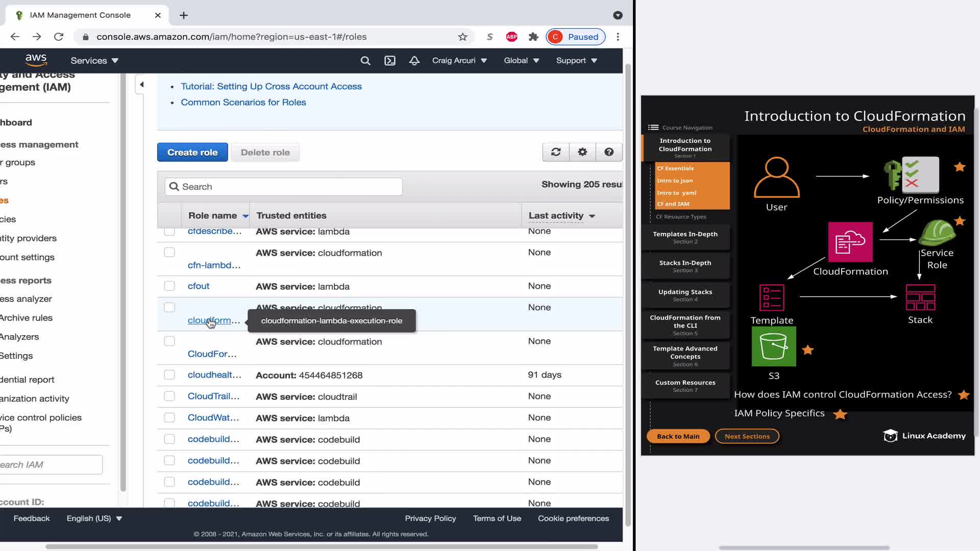The width and height of the screenshot is (980, 551).
Task: Open roles table settings gear
Action: [x=582, y=152]
